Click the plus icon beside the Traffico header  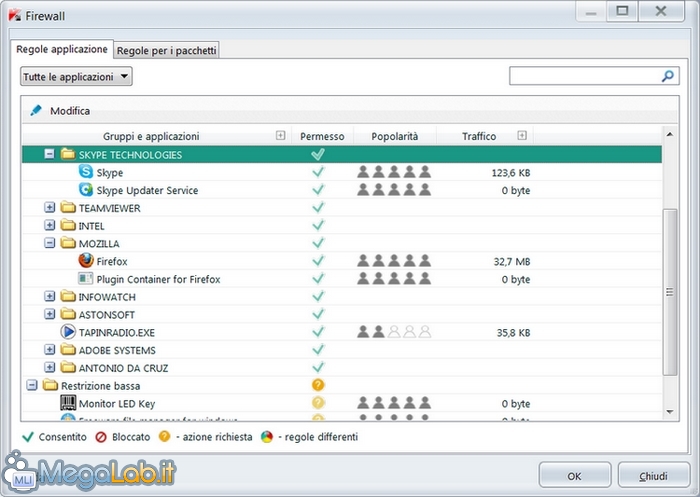[522, 135]
